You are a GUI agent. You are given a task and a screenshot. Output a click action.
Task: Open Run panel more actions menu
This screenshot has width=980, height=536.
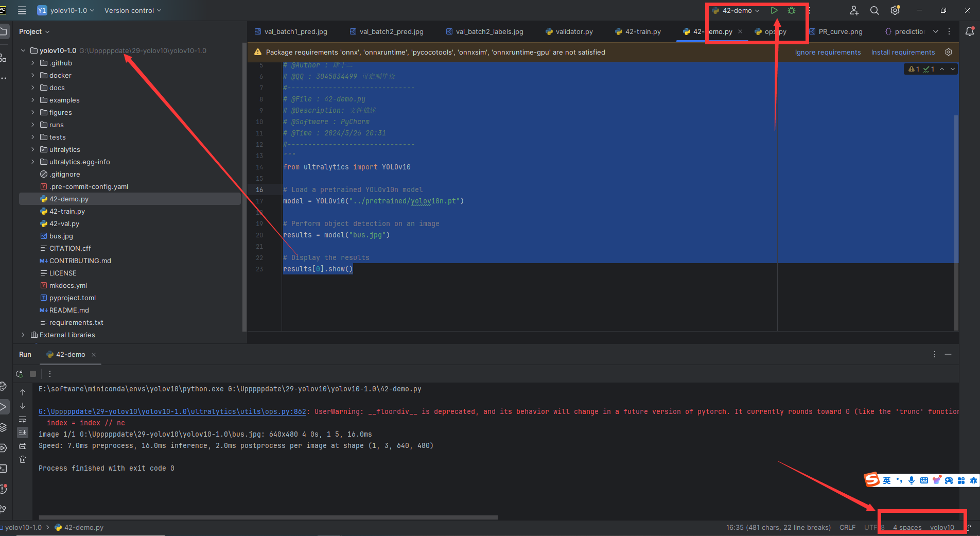coord(50,374)
